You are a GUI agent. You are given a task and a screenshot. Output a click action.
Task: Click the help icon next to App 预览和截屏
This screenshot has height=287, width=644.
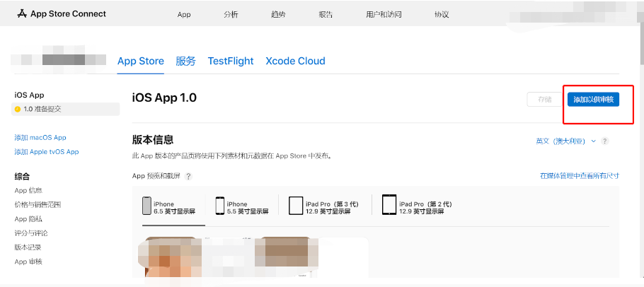188,176
